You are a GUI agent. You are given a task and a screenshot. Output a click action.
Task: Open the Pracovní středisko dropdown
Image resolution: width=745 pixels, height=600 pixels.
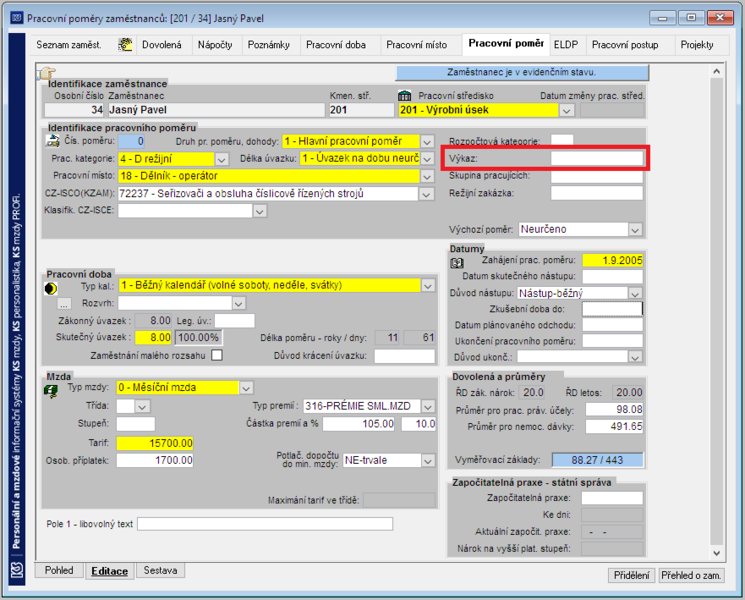(x=566, y=111)
